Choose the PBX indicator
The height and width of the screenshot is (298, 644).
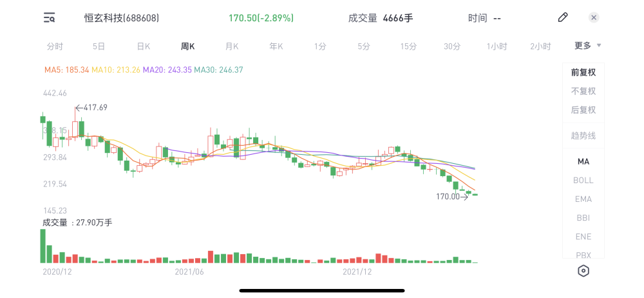pos(583,255)
